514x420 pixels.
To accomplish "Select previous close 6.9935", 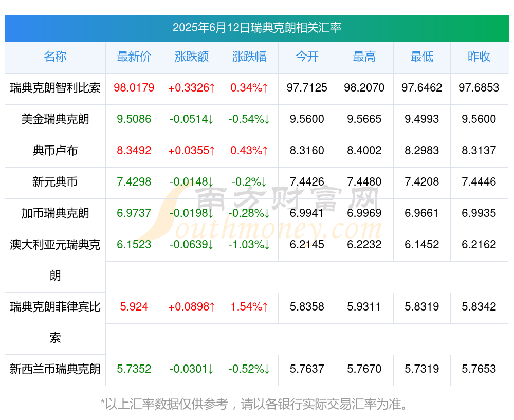I will (479, 213).
